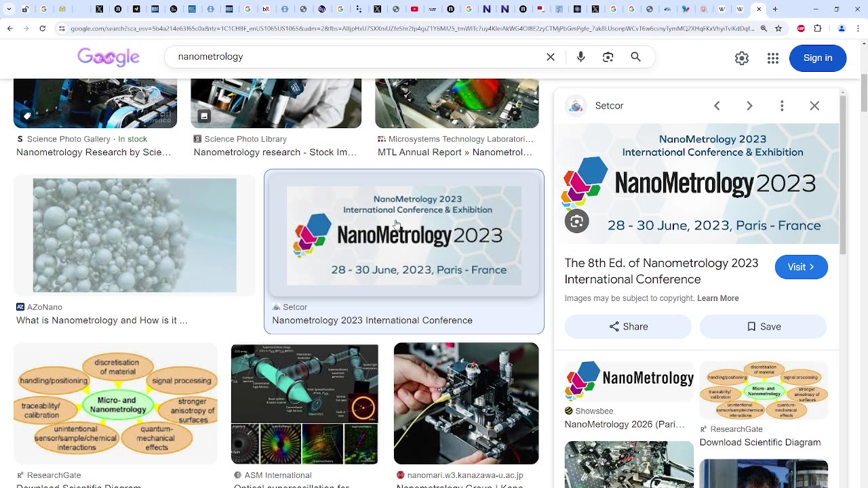868x488 pixels.
Task: Go forward in browser history
Action: click(26, 28)
